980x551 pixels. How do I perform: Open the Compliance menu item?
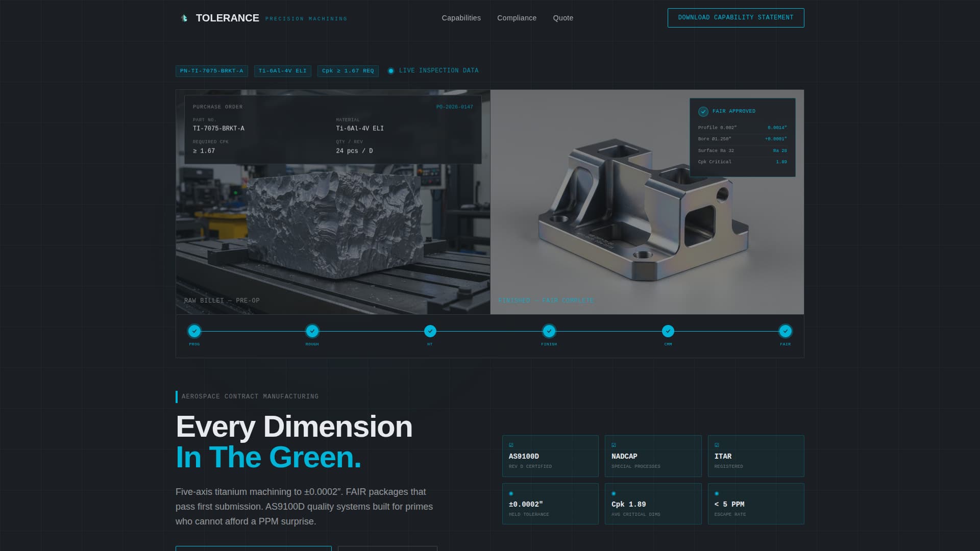pos(517,18)
